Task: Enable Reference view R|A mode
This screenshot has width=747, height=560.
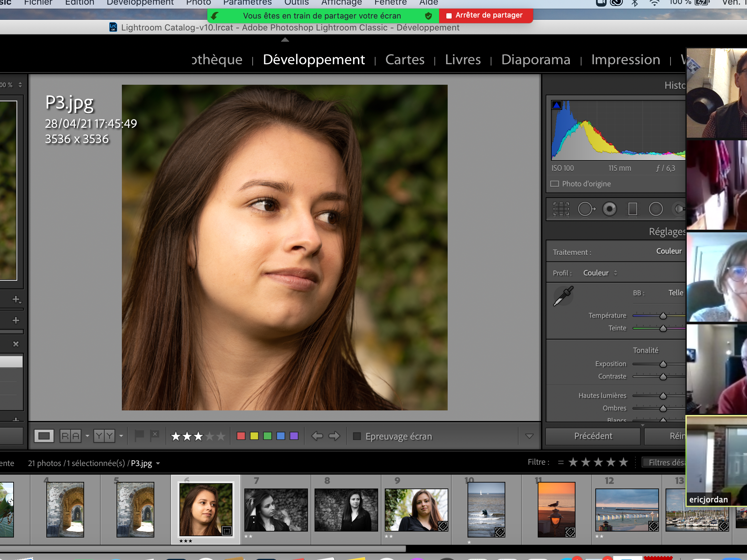Action: [71, 436]
